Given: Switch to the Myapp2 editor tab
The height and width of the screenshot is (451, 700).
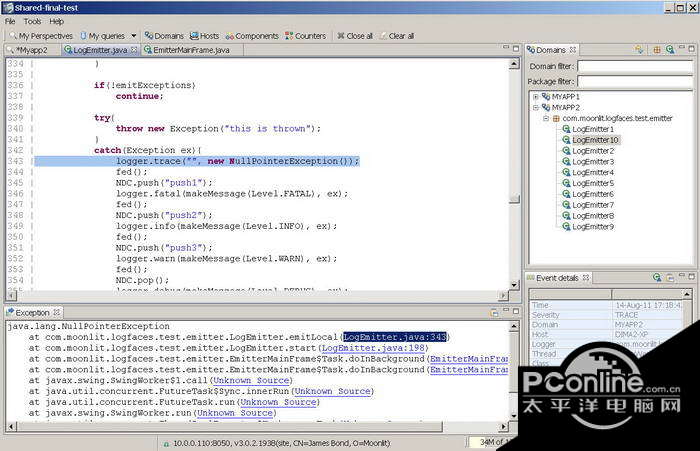Looking at the screenshot, I should pos(30,49).
